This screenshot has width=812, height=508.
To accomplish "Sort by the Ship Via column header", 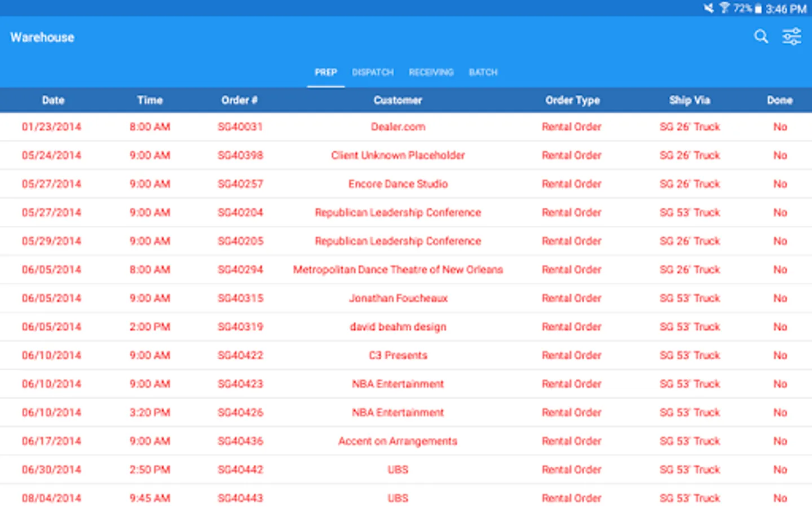I will (689, 100).
